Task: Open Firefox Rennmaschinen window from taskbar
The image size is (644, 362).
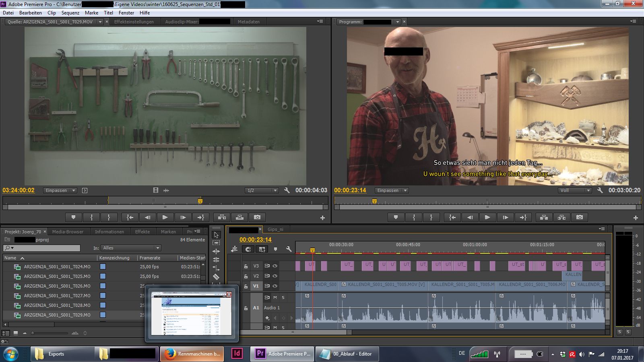Action: tap(192, 354)
